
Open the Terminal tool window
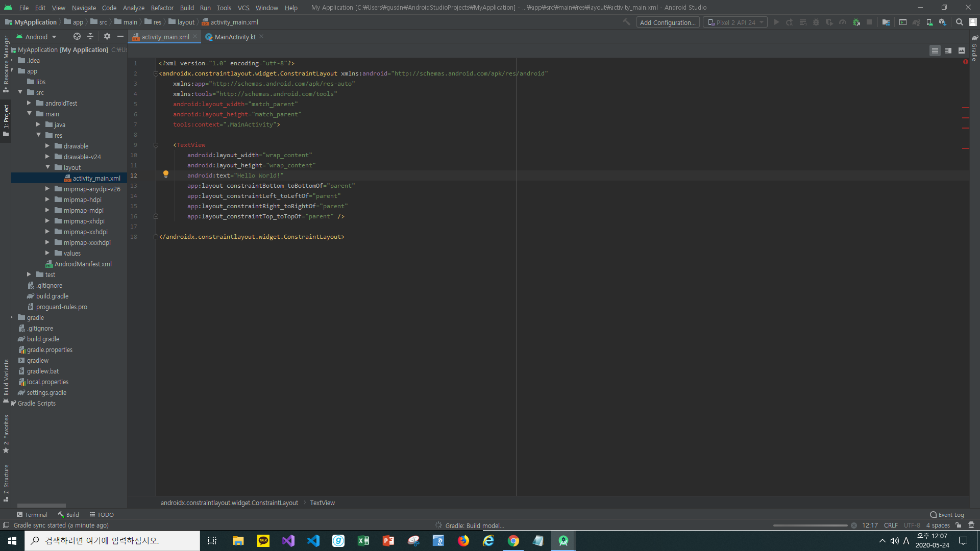(32, 514)
